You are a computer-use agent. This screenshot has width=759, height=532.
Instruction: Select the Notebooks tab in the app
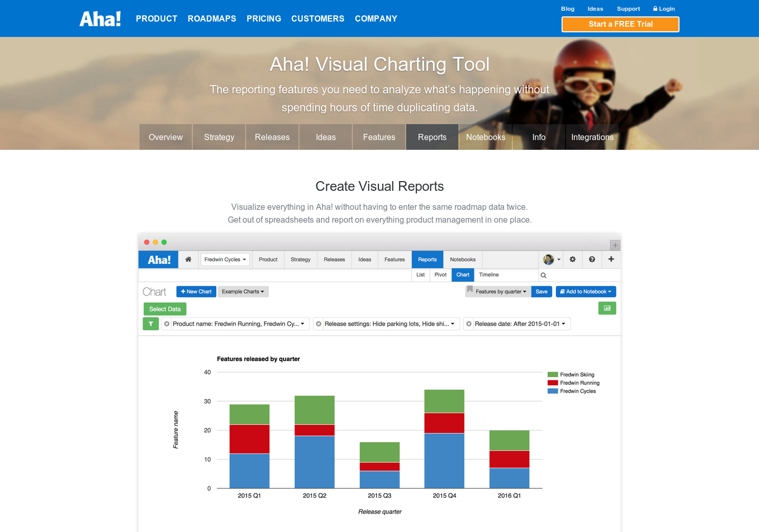click(463, 260)
